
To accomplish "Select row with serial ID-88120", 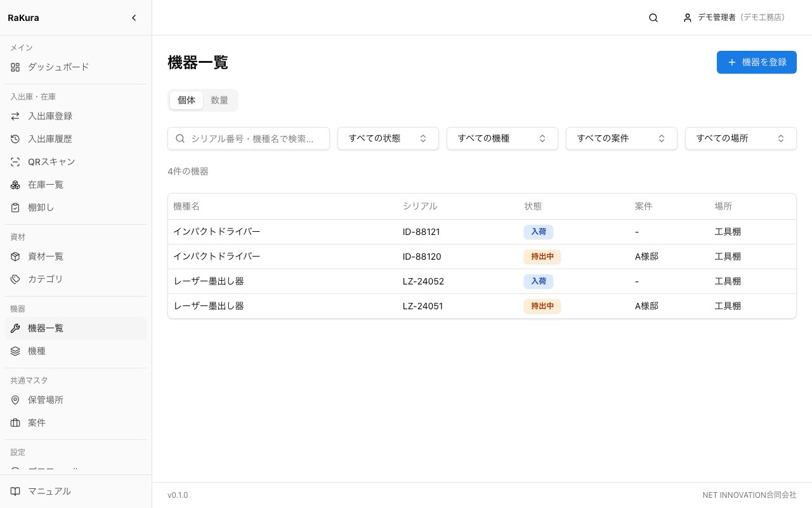I will point(482,257).
